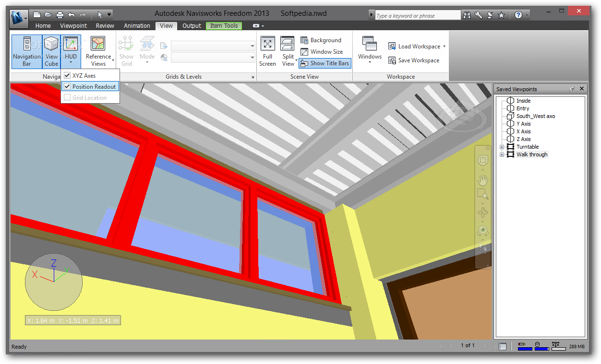This screenshot has height=364, width=601.
Task: Choose the Select cursor tool in title bar
Action: click(100, 15)
